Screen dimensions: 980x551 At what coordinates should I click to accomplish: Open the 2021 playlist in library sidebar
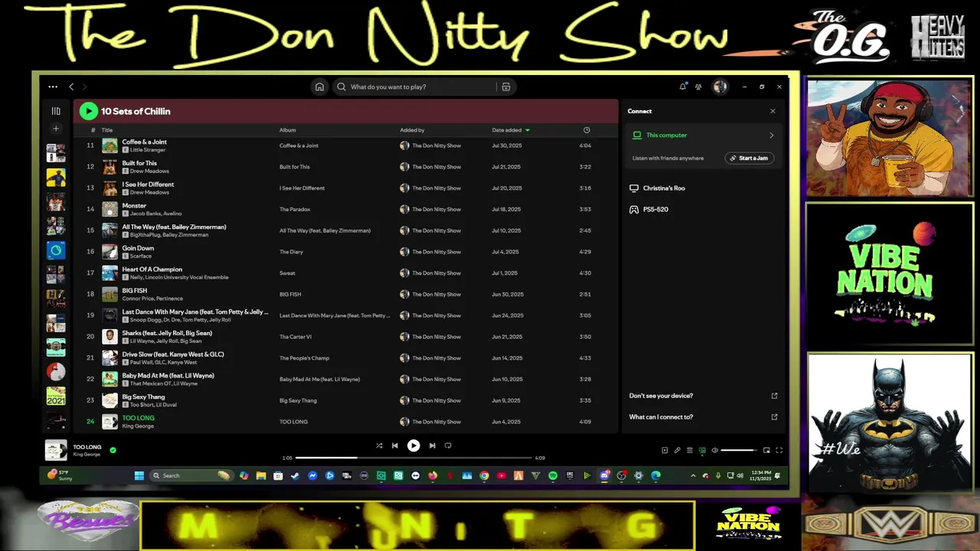point(56,396)
